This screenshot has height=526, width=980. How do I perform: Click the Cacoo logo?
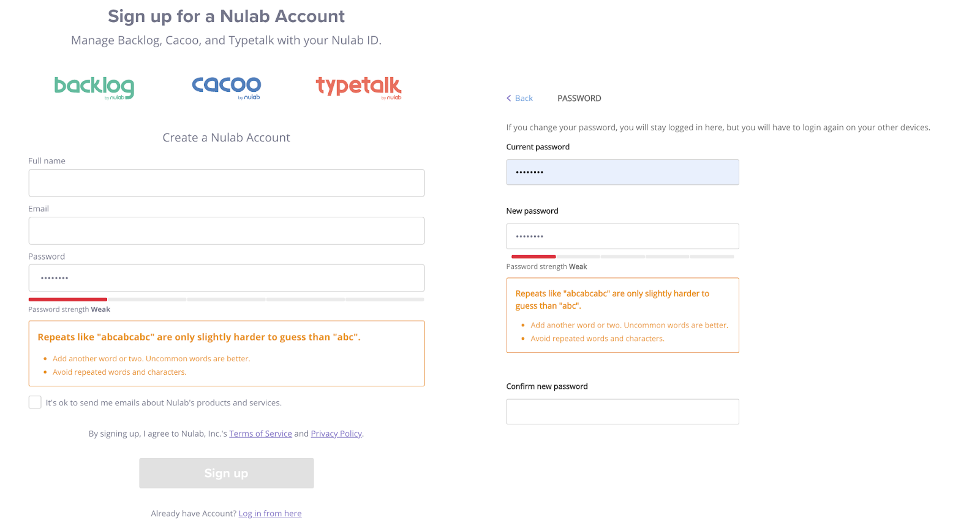[x=227, y=87]
